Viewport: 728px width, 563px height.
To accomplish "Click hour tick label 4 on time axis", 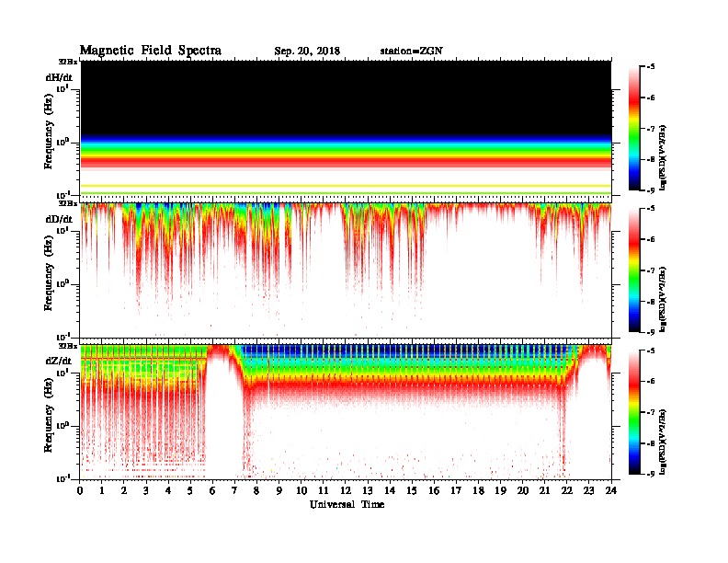I will (x=168, y=490).
